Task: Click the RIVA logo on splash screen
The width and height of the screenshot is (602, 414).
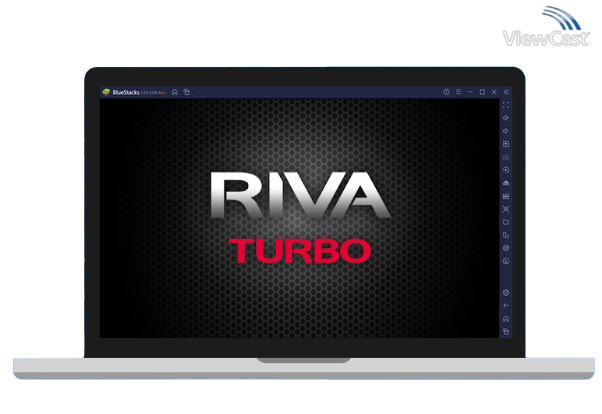Action: tap(300, 195)
